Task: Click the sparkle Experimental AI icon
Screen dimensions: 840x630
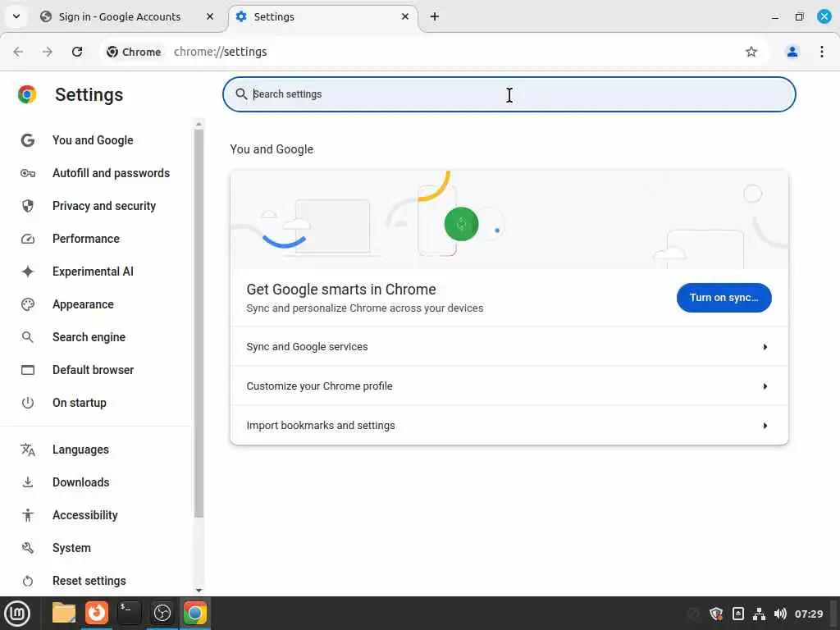Action: (28, 272)
